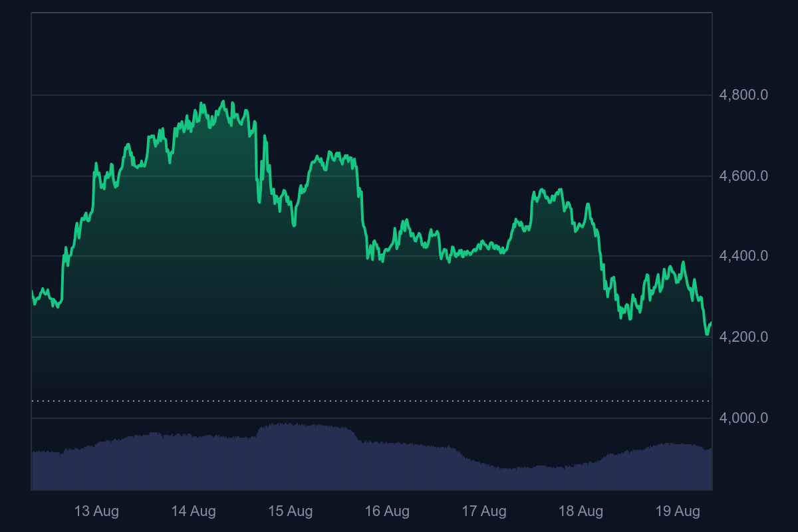Click the 4,800.0 price axis label

(743, 95)
